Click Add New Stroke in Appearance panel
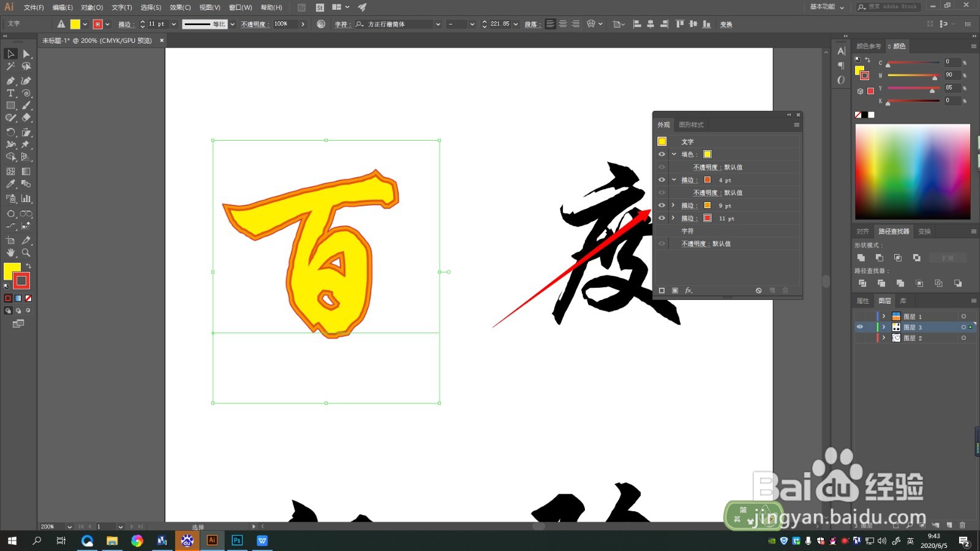 click(x=661, y=290)
